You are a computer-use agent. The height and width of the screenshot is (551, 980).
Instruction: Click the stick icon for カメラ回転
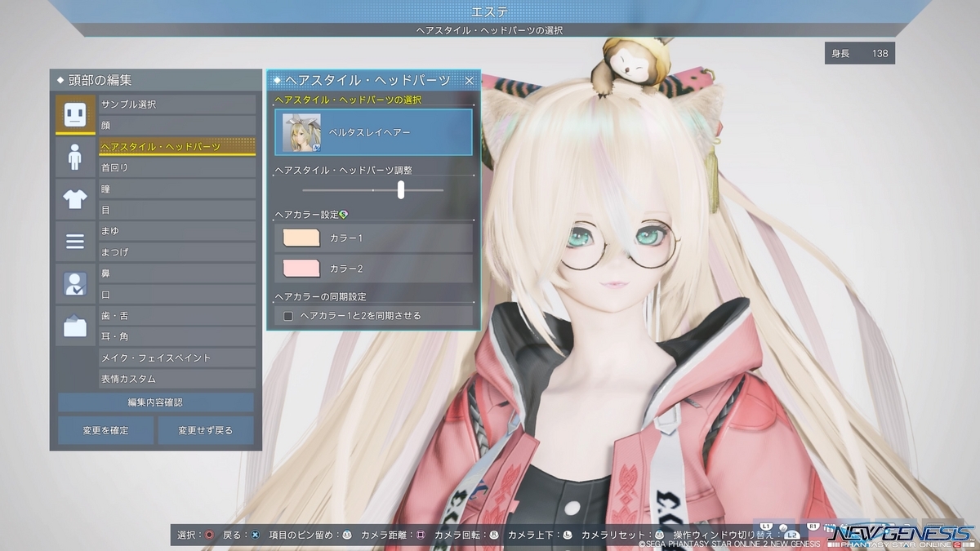coord(494,535)
